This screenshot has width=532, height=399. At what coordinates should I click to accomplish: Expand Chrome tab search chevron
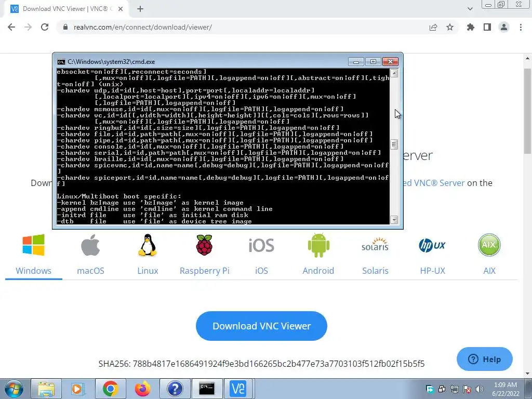coord(470,9)
